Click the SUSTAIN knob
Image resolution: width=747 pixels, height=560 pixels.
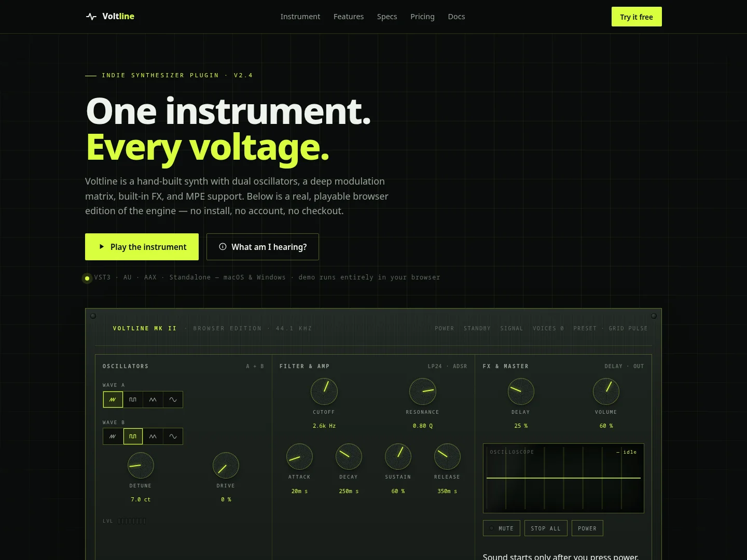click(x=398, y=457)
